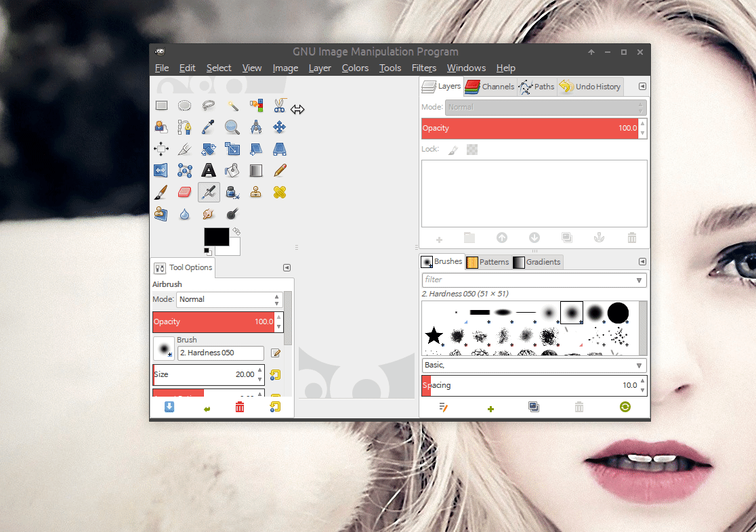This screenshot has height=532, width=756.
Task: Swap foreground and background colors
Action: click(236, 231)
